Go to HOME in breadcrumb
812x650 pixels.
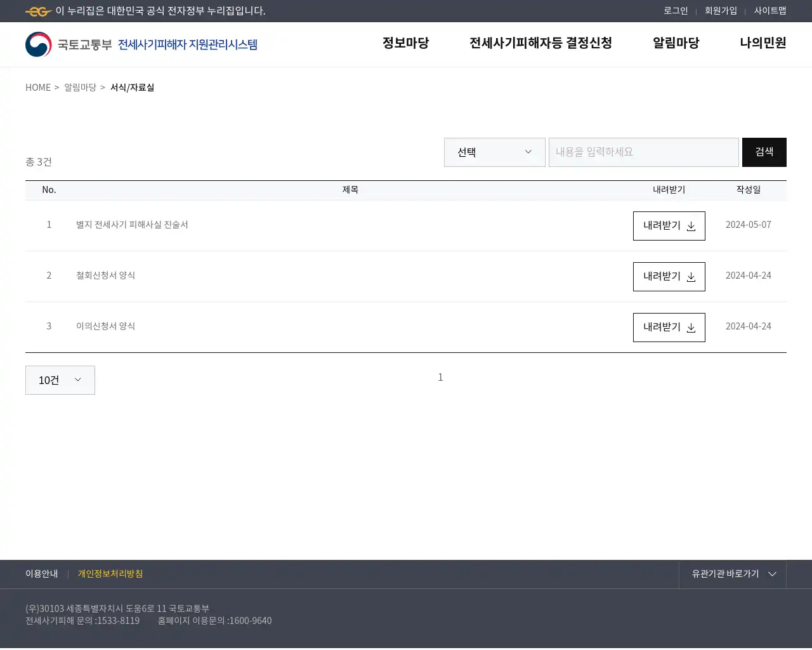(38, 88)
